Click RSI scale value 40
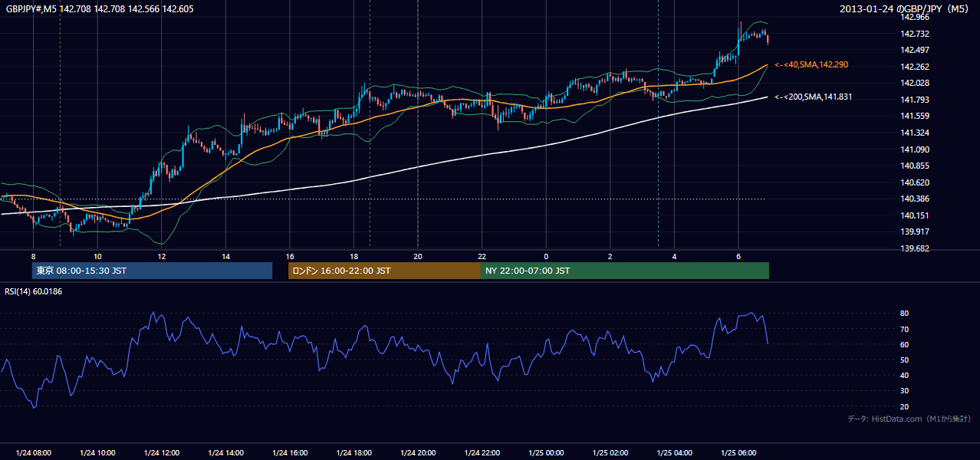 click(905, 375)
